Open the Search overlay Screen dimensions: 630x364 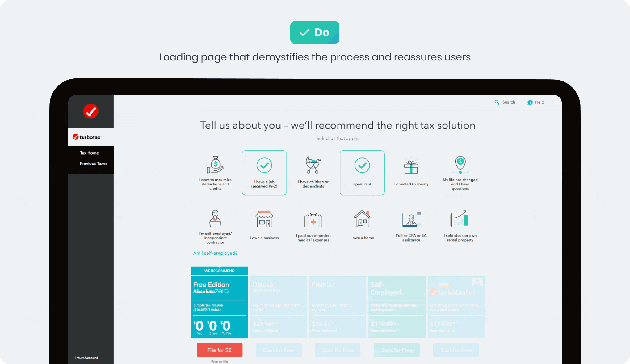pos(504,102)
